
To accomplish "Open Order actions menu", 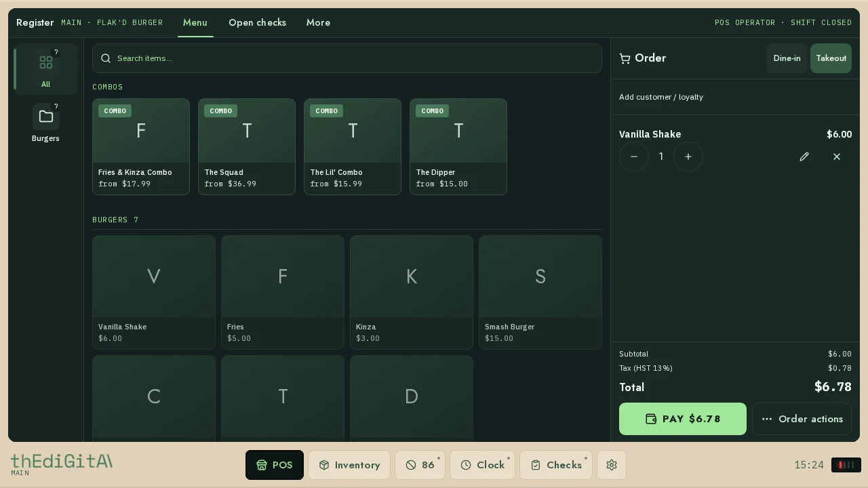I will pyautogui.click(x=802, y=419).
